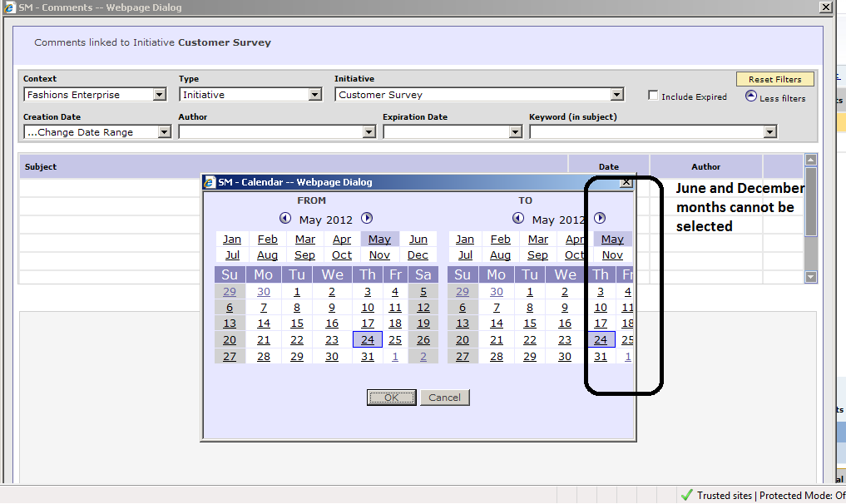846x504 pixels.
Task: Pick day 15 in FROM calendar
Action: pyautogui.click(x=297, y=324)
